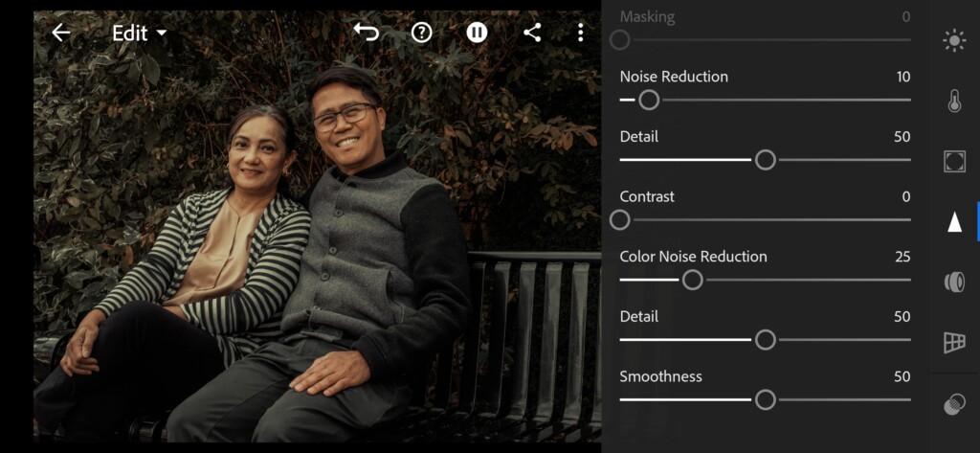Viewport: 980px width, 453px height.
Task: Click the Contrast label
Action: (x=647, y=196)
